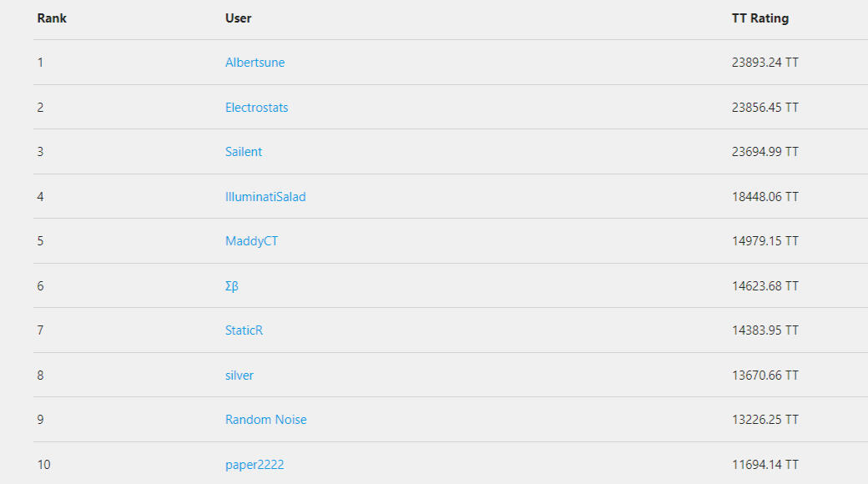The image size is (868, 484).
Task: Click the TT Rating column header
Action: (759, 18)
